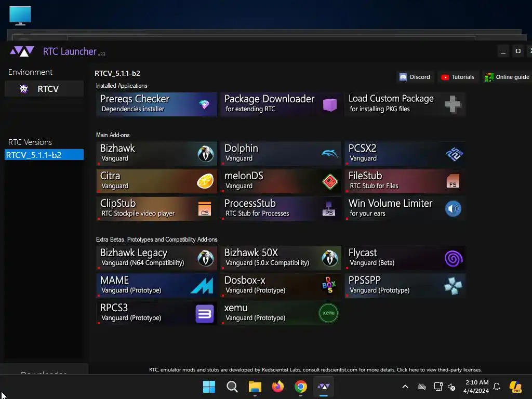Click the MAME blue logo icon

(x=202, y=286)
